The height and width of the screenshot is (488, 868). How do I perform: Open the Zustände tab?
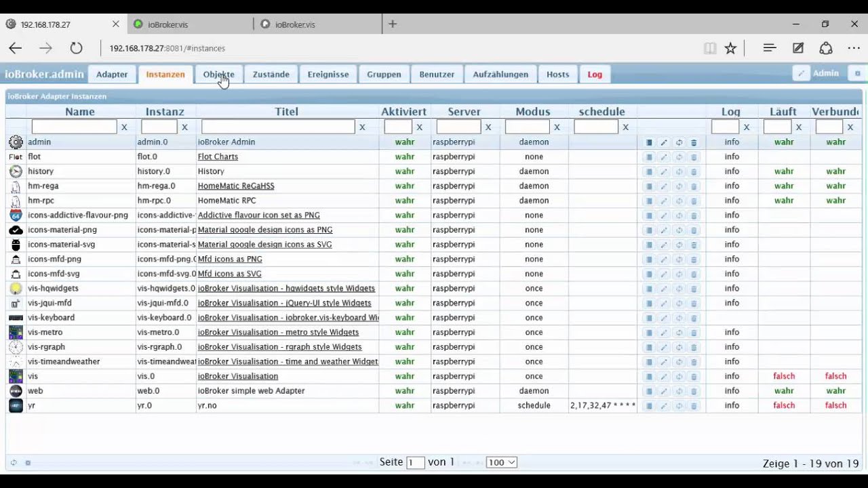[271, 75]
